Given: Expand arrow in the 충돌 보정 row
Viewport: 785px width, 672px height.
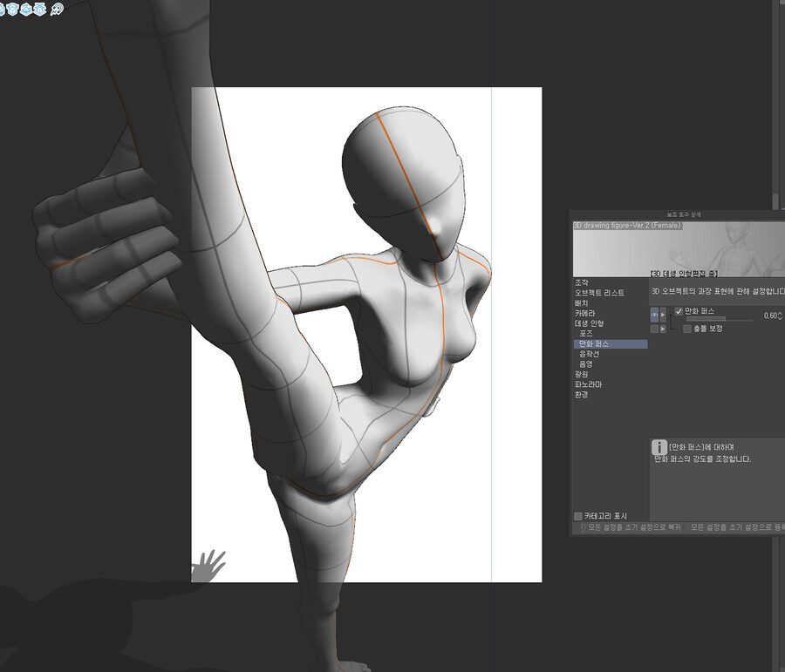Looking at the screenshot, I should tap(664, 329).
